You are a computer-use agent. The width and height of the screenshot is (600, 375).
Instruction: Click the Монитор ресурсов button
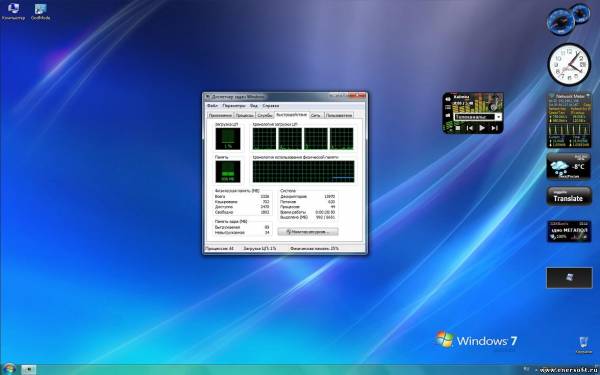pos(308,232)
